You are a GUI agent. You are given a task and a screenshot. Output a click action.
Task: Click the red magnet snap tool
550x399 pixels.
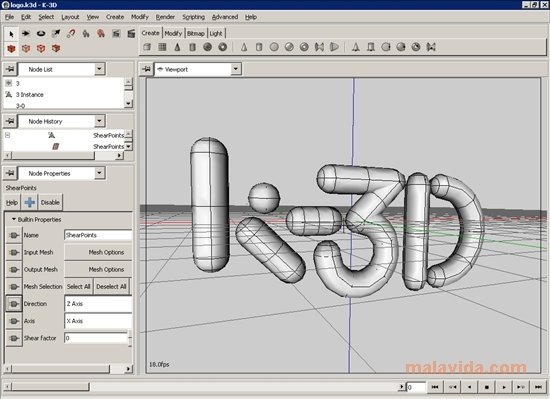coord(71,33)
